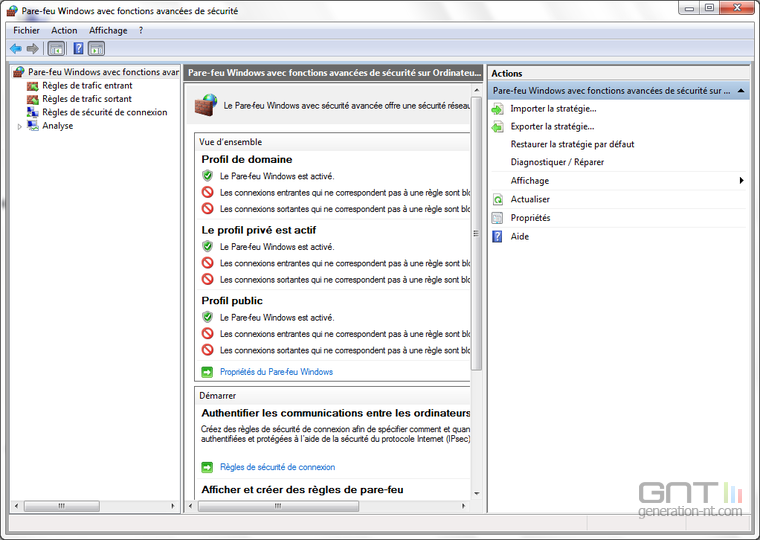Click the "Démarrer" section title
This screenshot has height=540, width=760.
point(218,396)
